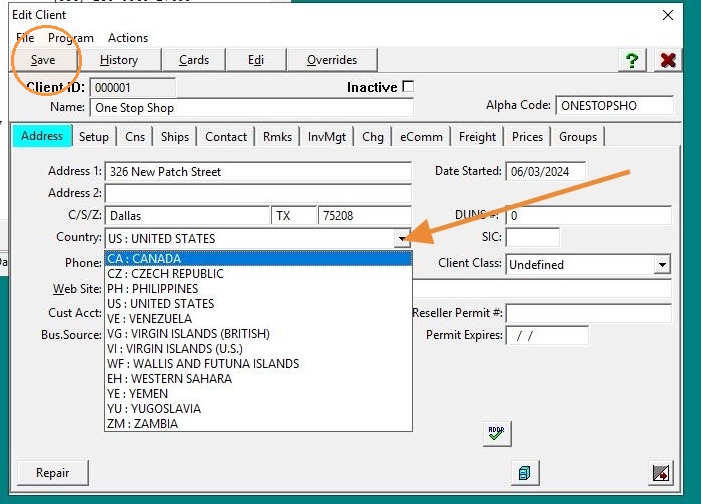The height and width of the screenshot is (504, 701).
Task: Click the DUNS # field
Action: click(588, 216)
